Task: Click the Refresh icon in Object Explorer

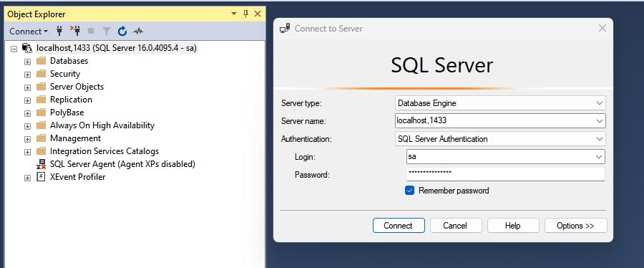Action: pos(122,32)
